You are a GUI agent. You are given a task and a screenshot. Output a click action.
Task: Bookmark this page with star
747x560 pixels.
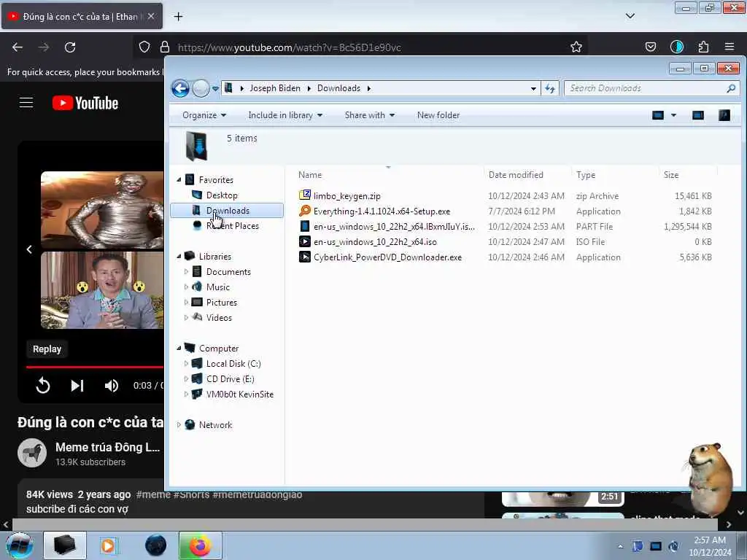(x=576, y=47)
